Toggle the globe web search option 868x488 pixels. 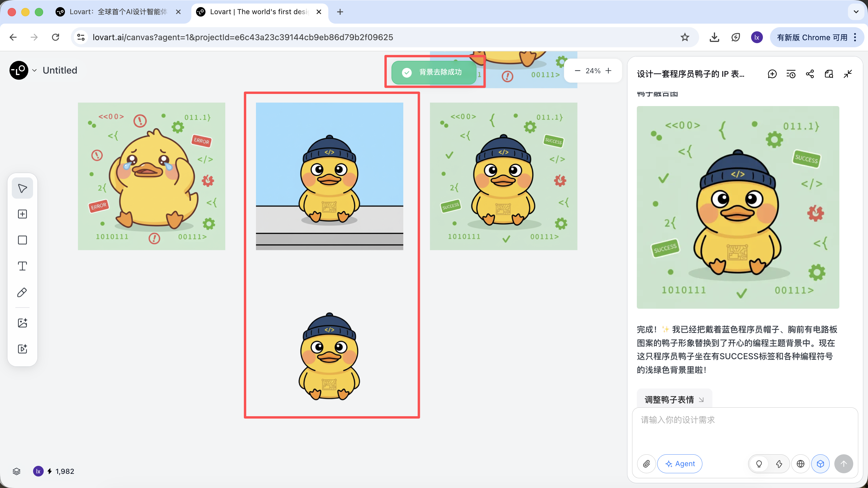pos(800,464)
